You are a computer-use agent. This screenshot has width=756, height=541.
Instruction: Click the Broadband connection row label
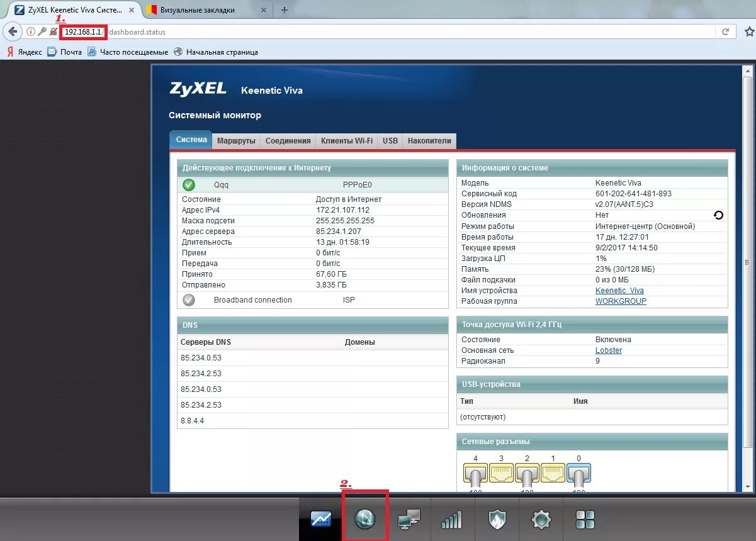pyautogui.click(x=252, y=300)
